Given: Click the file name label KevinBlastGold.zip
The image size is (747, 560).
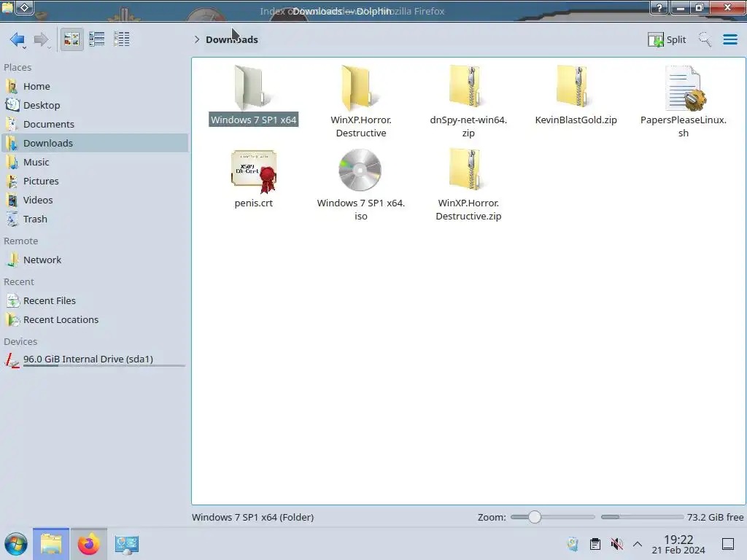Looking at the screenshot, I should tap(576, 120).
